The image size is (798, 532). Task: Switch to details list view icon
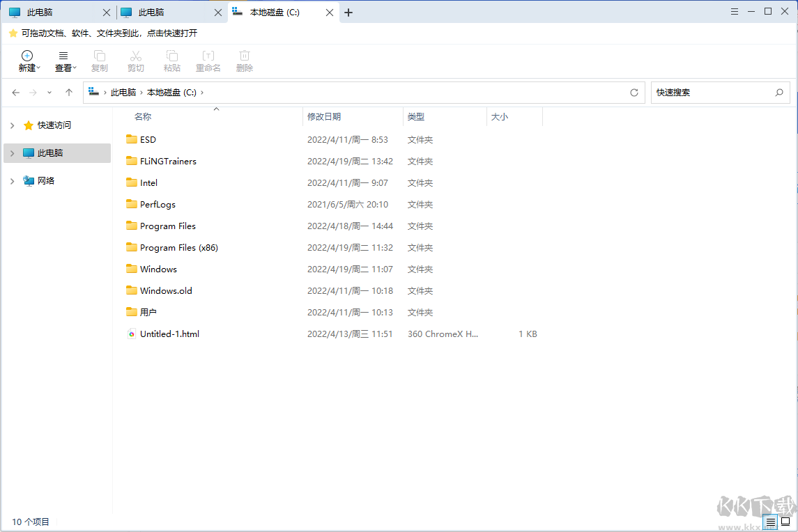770,522
